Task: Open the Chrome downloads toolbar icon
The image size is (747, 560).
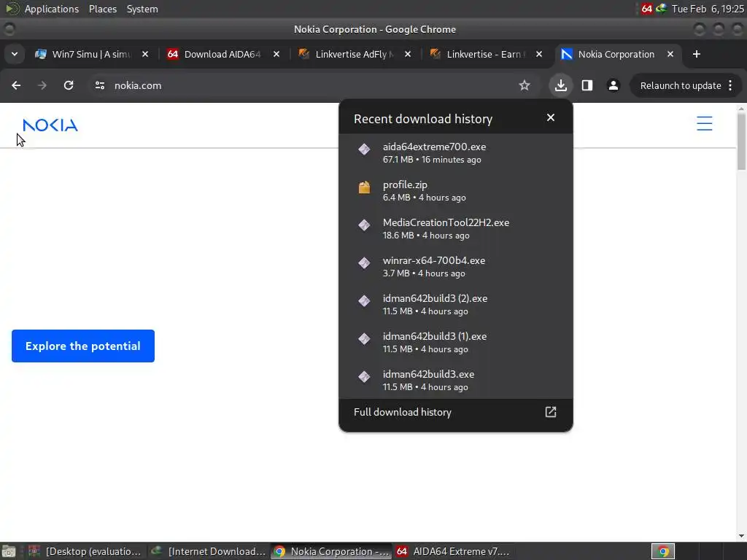Action: coord(561,85)
